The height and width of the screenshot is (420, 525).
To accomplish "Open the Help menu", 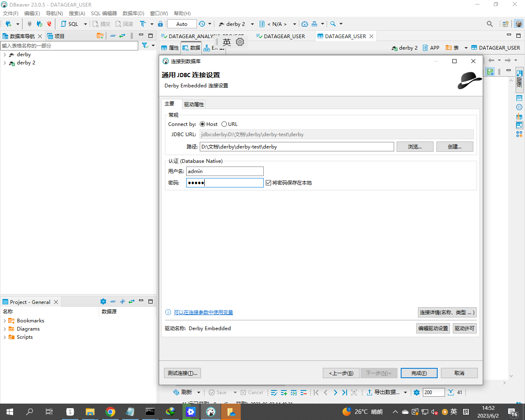I will (182, 13).
